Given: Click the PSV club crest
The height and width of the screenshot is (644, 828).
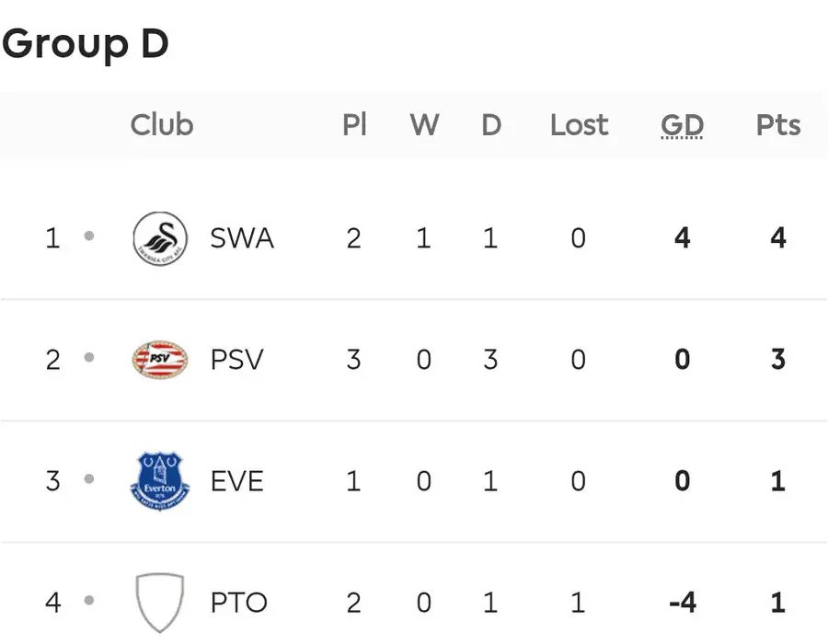Looking at the screenshot, I should [x=159, y=359].
